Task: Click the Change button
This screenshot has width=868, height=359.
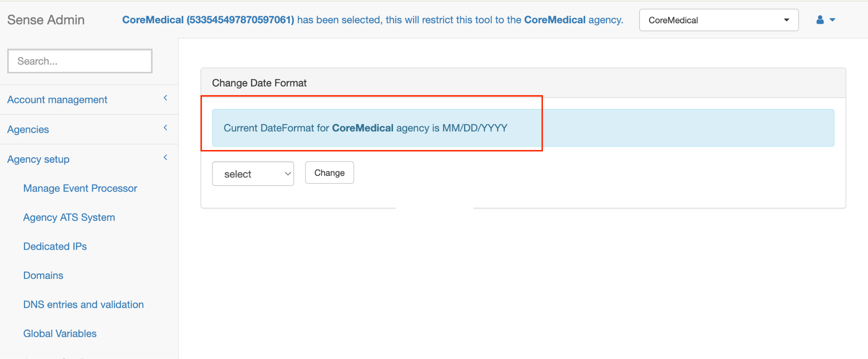Action: point(329,173)
